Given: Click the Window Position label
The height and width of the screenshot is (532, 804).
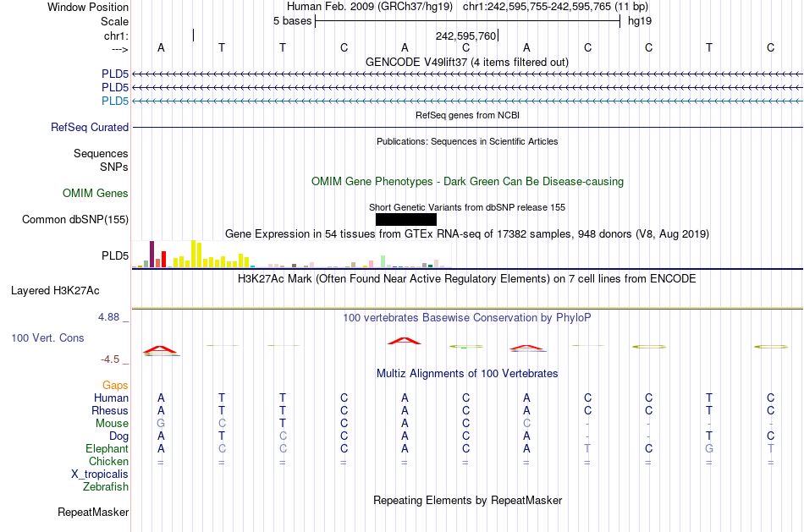Looking at the screenshot, I should [88, 7].
